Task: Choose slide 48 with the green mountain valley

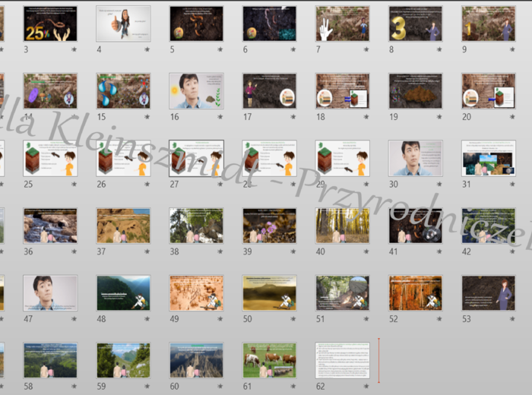Action: tap(123, 292)
